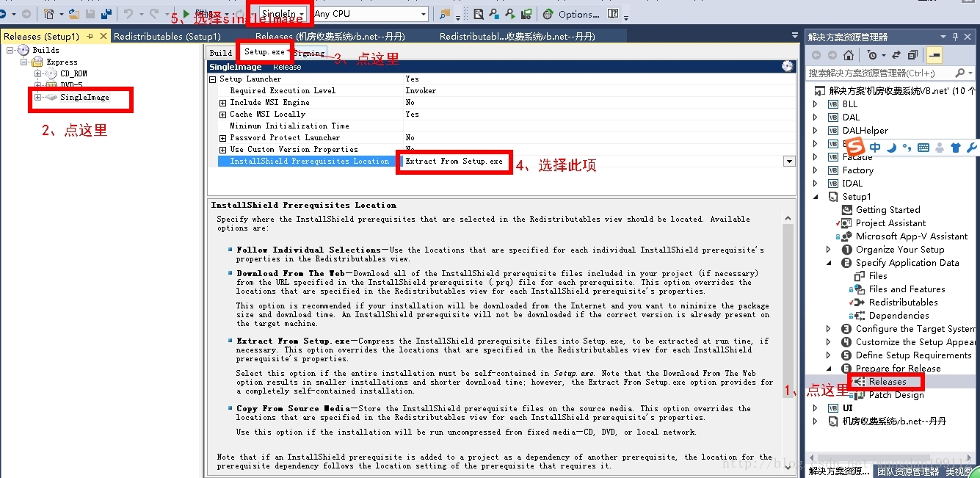Open the Releases item under Prepare for Release
The width and height of the screenshot is (980, 478).
point(888,382)
